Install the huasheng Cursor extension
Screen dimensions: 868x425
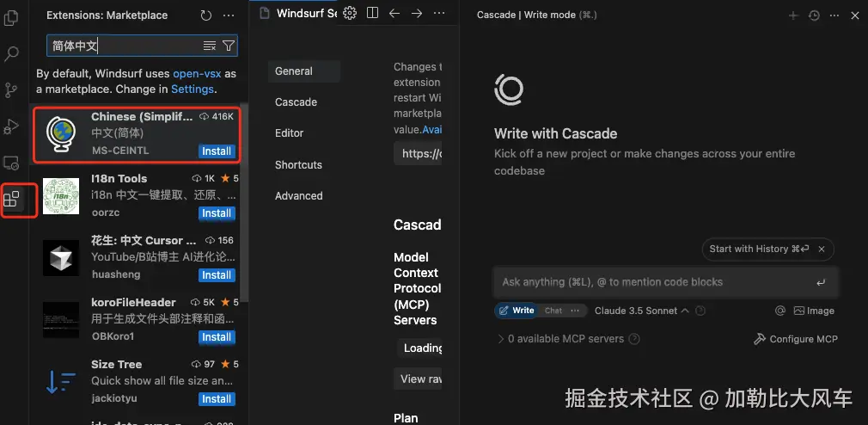pos(217,275)
